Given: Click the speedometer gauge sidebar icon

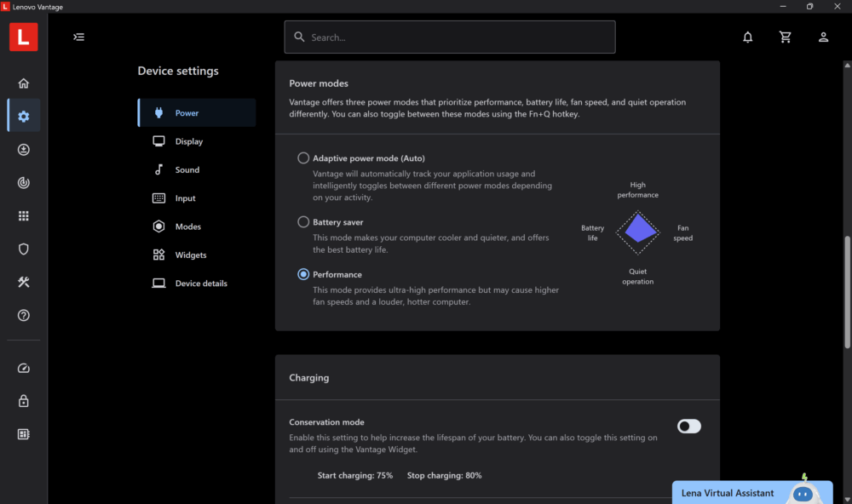Looking at the screenshot, I should click(x=23, y=368).
